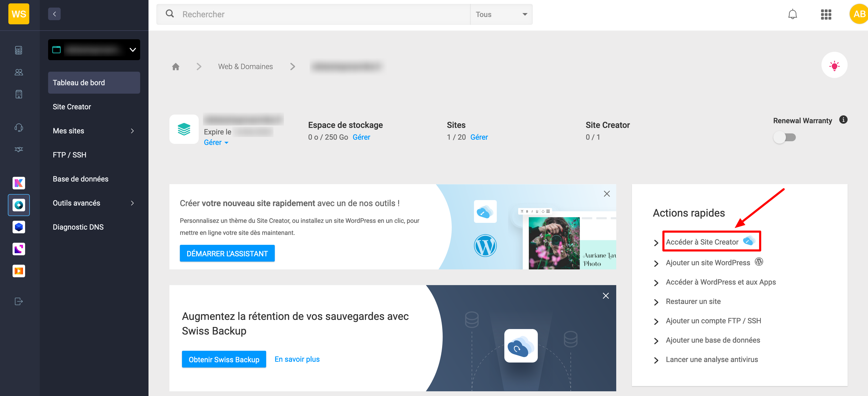Click Ajouter un compte FTP / SSH
Viewport: 868px width, 396px height.
pyautogui.click(x=713, y=321)
